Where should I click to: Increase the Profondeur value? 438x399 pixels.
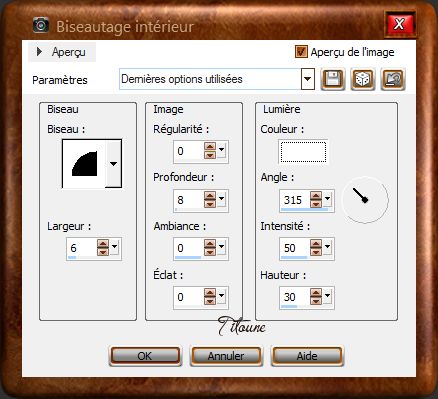click(210, 196)
